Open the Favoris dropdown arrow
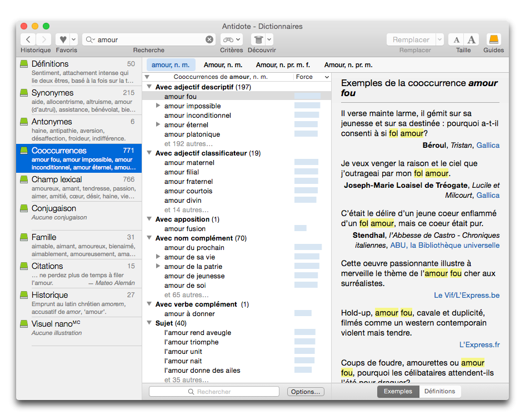 74,39
